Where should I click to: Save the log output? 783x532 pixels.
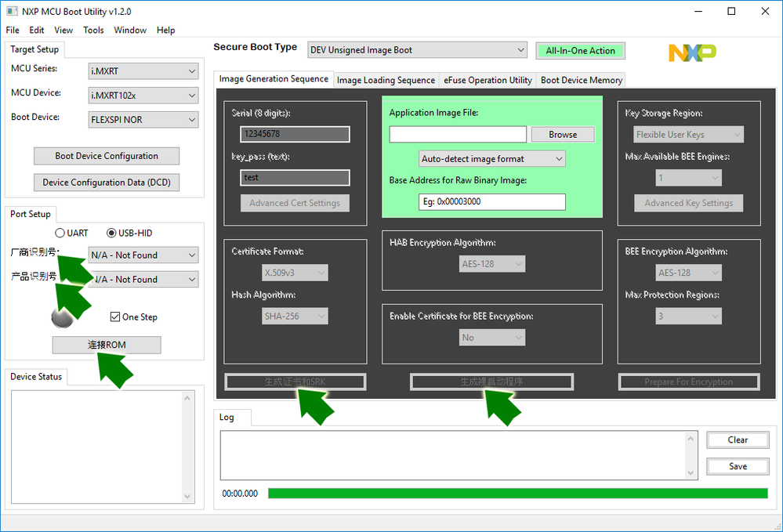pos(738,466)
